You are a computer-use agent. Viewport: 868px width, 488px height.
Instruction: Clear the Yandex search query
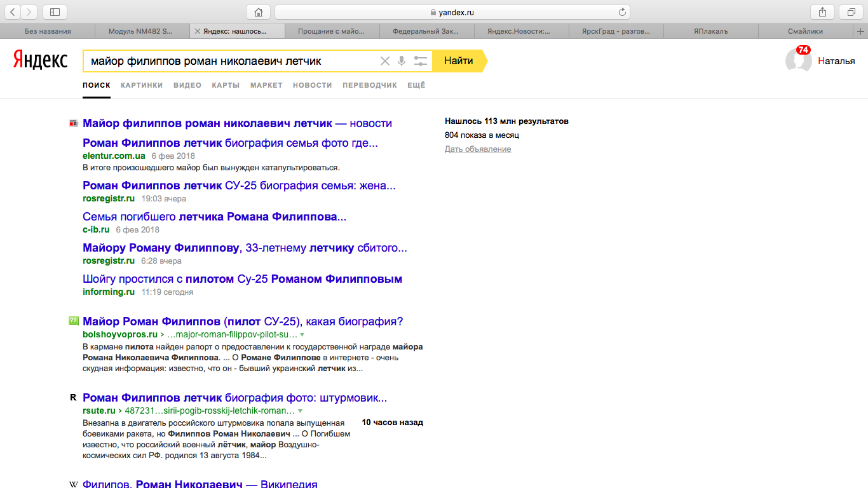(x=384, y=61)
